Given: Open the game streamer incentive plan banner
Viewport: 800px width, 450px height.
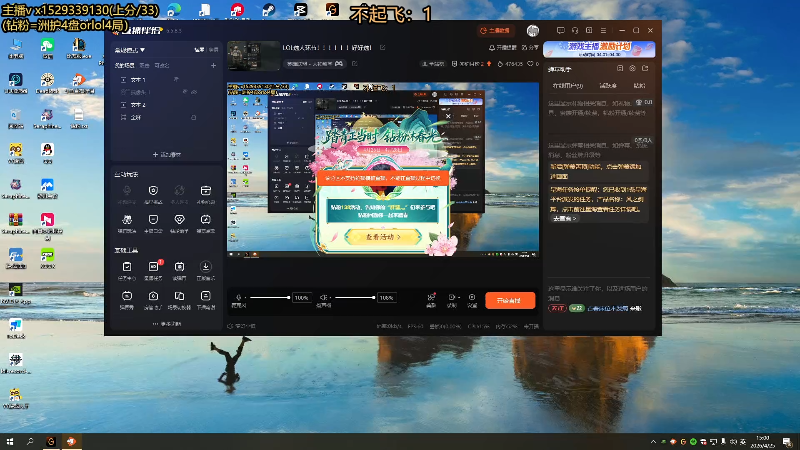Looking at the screenshot, I should click(599, 49).
